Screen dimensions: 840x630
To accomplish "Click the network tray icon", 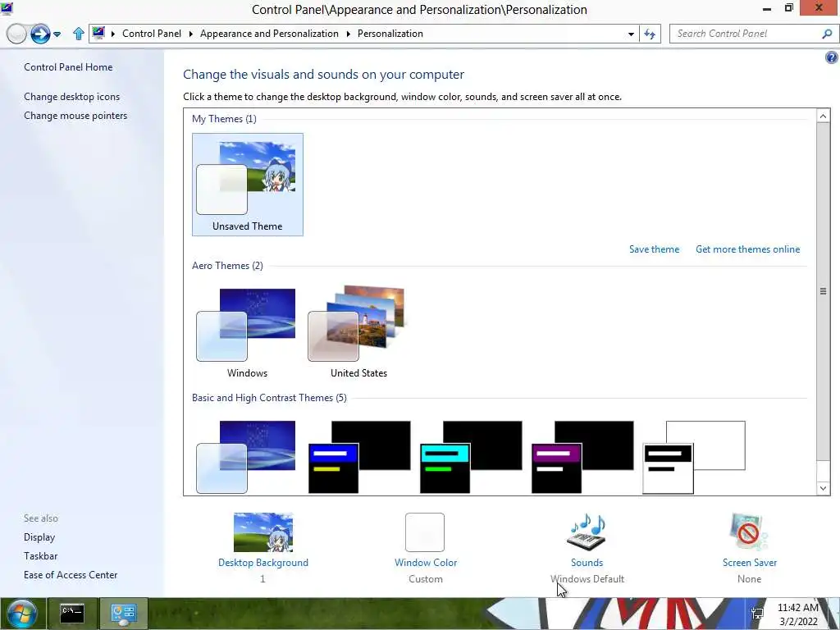I will (x=757, y=614).
